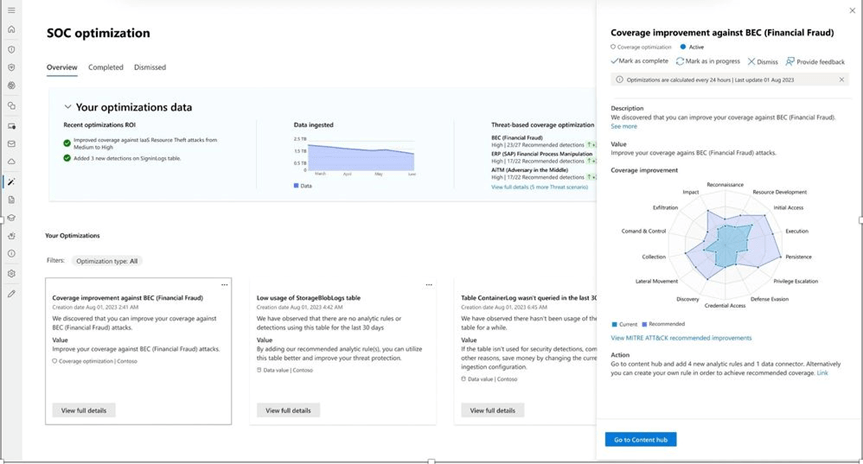This screenshot has width=863, height=464.
Task: Open View MITRE ATT&CK recommended improvements link
Action: 680,338
